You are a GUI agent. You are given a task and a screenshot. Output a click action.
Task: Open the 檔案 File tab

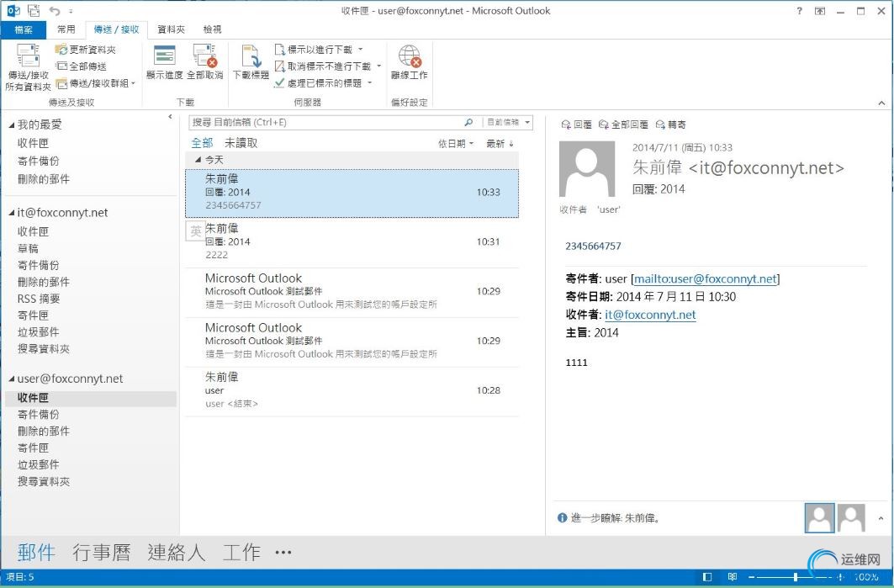pos(24,29)
